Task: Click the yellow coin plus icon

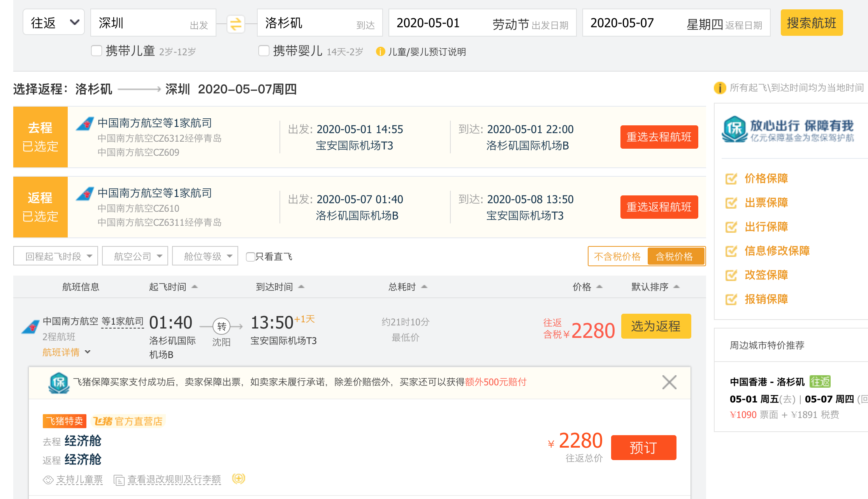Action: tap(239, 478)
